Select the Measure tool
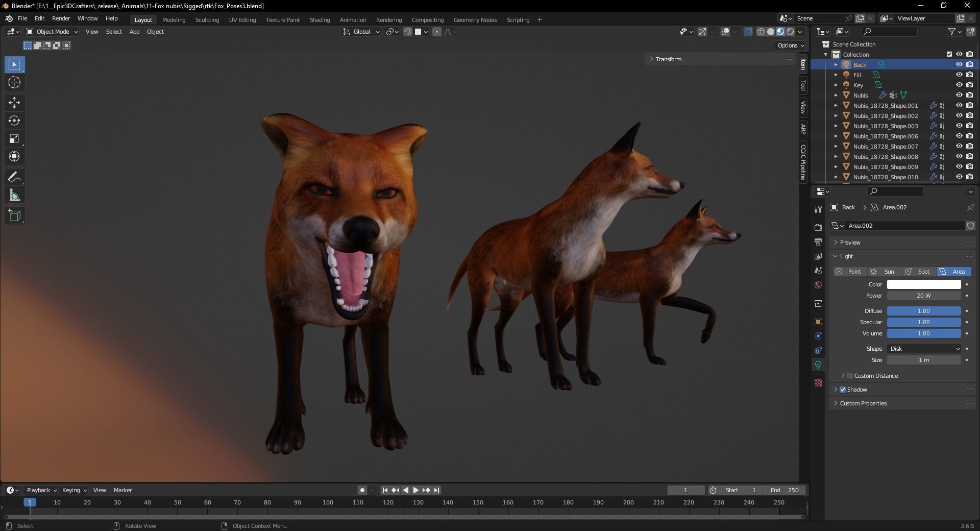 click(x=14, y=195)
